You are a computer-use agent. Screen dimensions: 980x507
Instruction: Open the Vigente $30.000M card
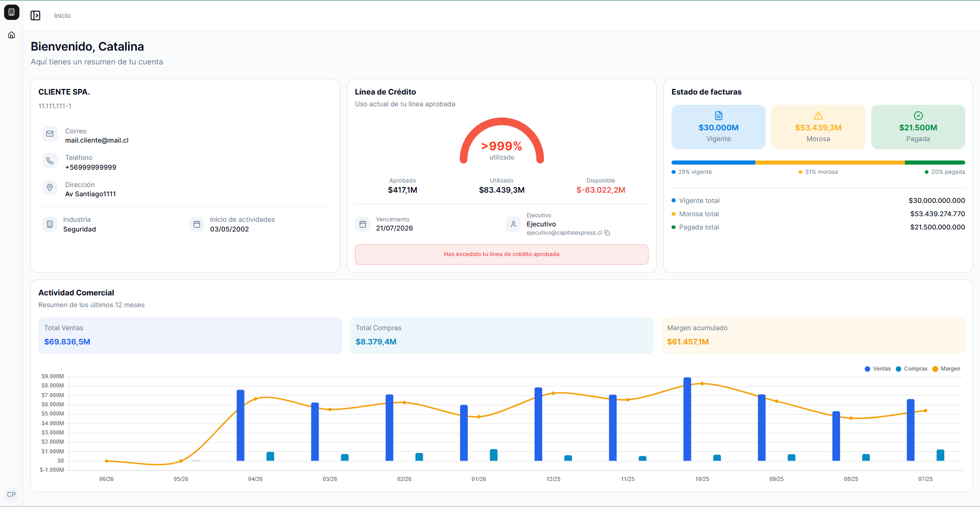(x=719, y=127)
